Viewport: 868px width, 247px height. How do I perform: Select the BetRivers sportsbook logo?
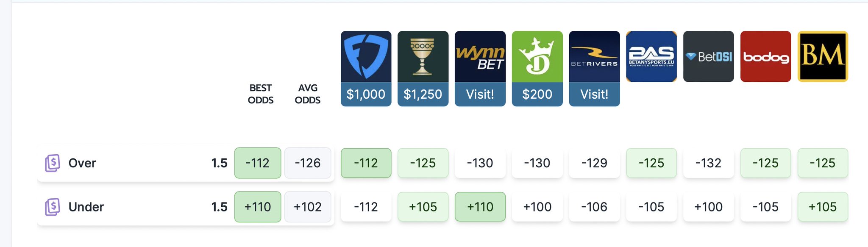click(x=594, y=56)
